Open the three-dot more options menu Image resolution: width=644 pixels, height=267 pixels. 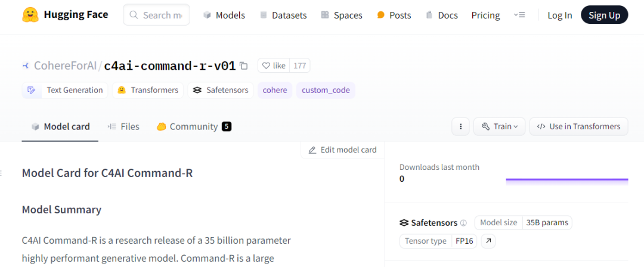pyautogui.click(x=460, y=126)
